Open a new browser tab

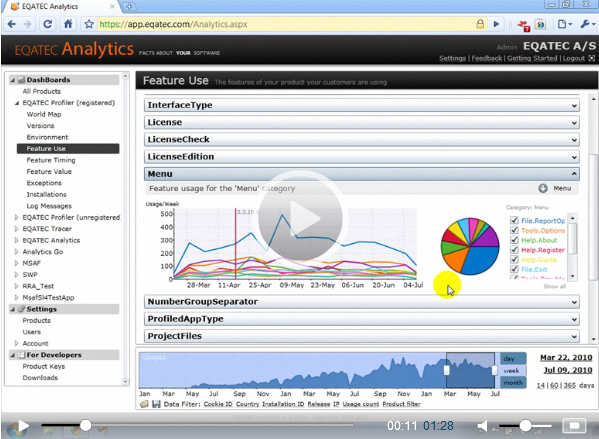pos(130,6)
